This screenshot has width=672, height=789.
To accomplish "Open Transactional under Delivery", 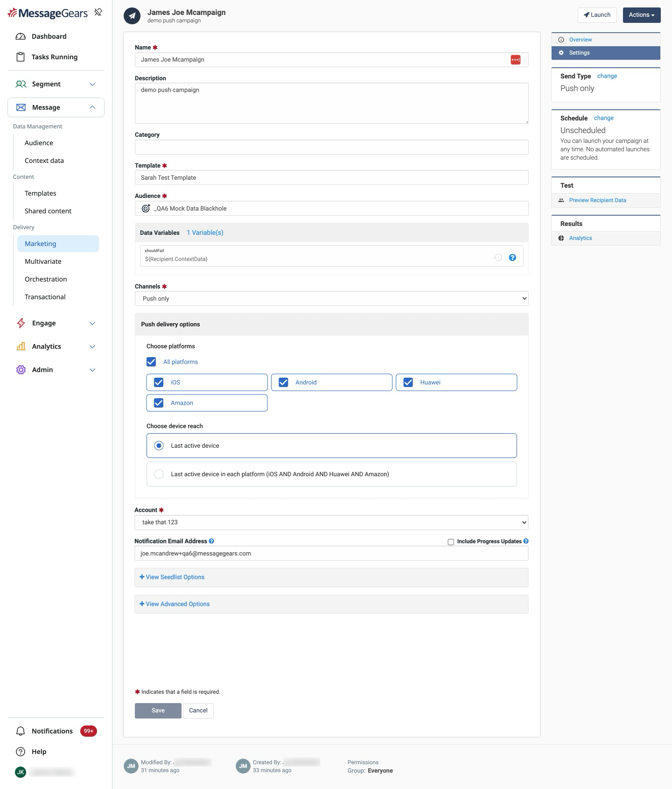I will pos(45,297).
